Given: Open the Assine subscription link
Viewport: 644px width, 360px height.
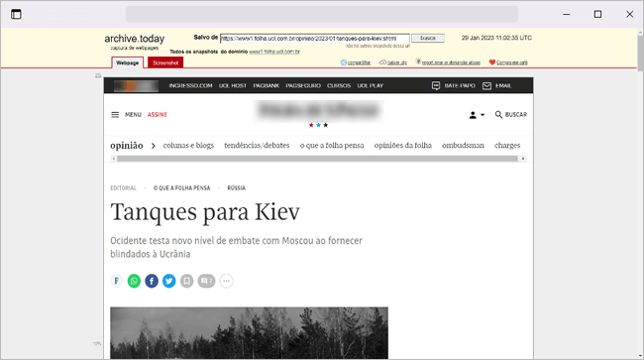Looking at the screenshot, I should tap(158, 115).
